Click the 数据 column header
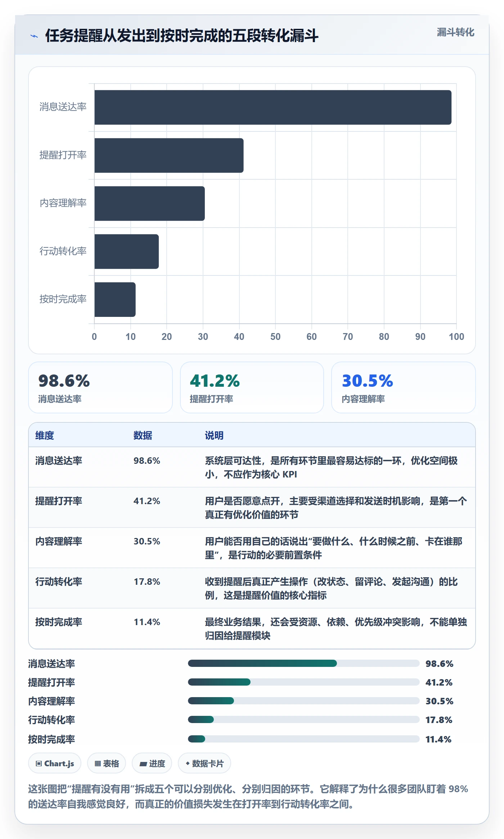This screenshot has width=504, height=839. 143,435
